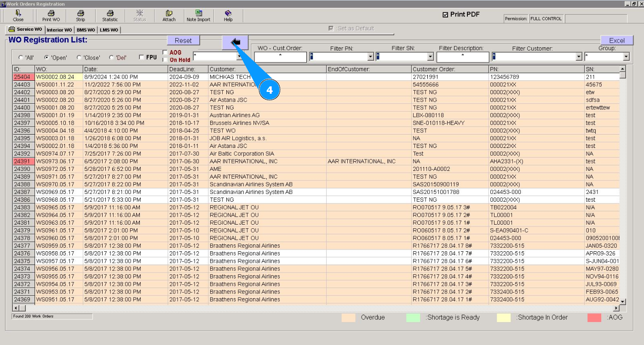Toggle the Print PDF checkbox
Image resolution: width=644 pixels, height=345 pixels.
(445, 15)
